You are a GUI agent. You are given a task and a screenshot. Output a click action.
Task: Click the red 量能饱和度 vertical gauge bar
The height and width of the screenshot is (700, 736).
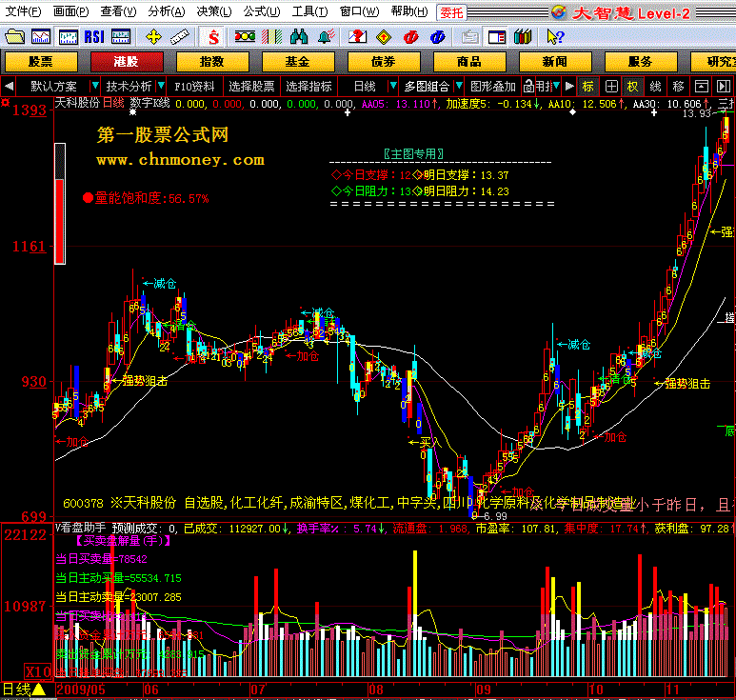60,204
